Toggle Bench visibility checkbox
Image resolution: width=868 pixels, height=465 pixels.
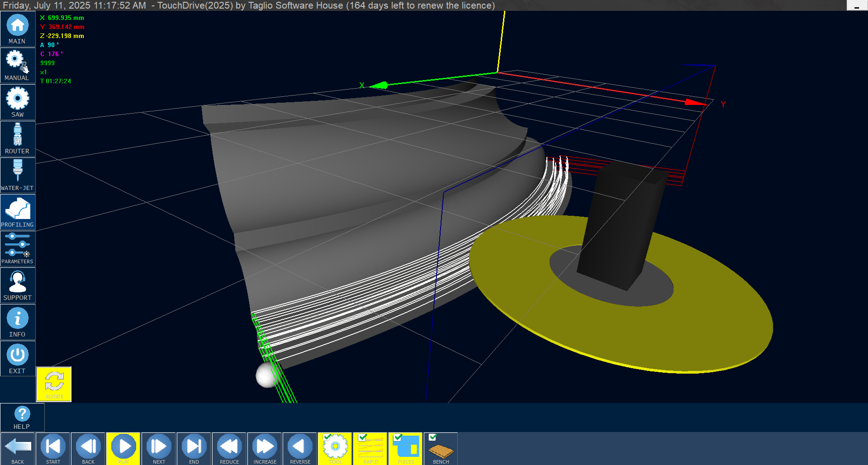(433, 437)
